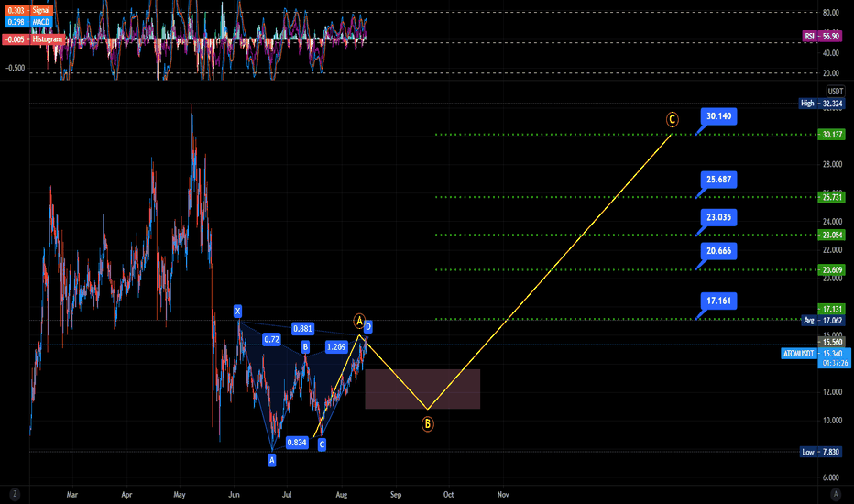854x504 pixels.
Task: Select the green 23.054 price level tag
Action: 832,235
